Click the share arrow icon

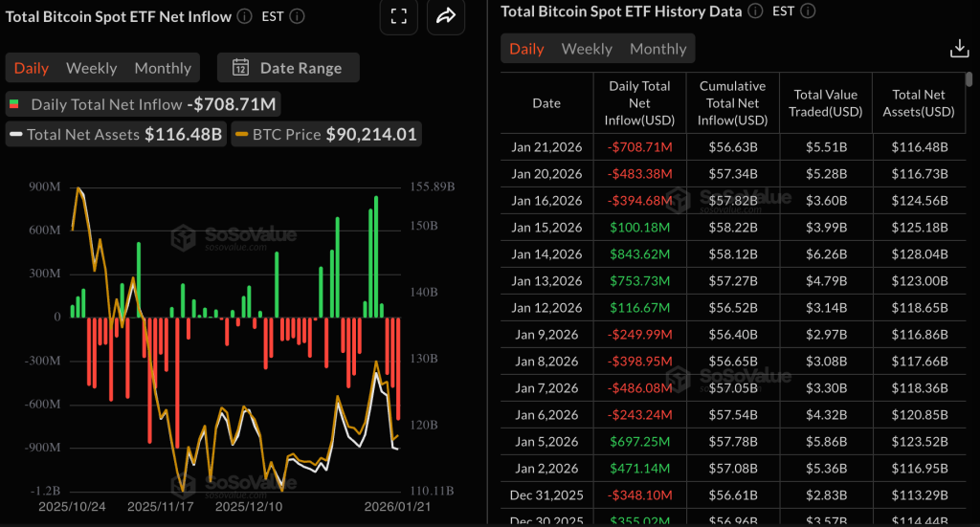pos(446,16)
